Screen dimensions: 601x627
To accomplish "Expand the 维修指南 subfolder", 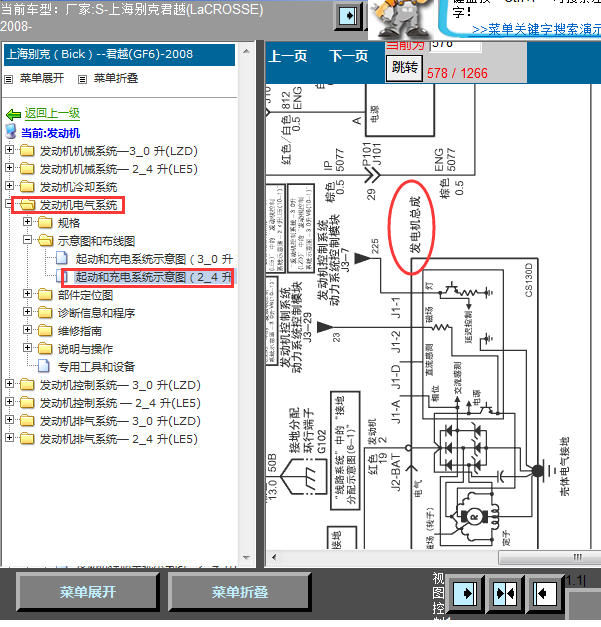I will coord(27,330).
